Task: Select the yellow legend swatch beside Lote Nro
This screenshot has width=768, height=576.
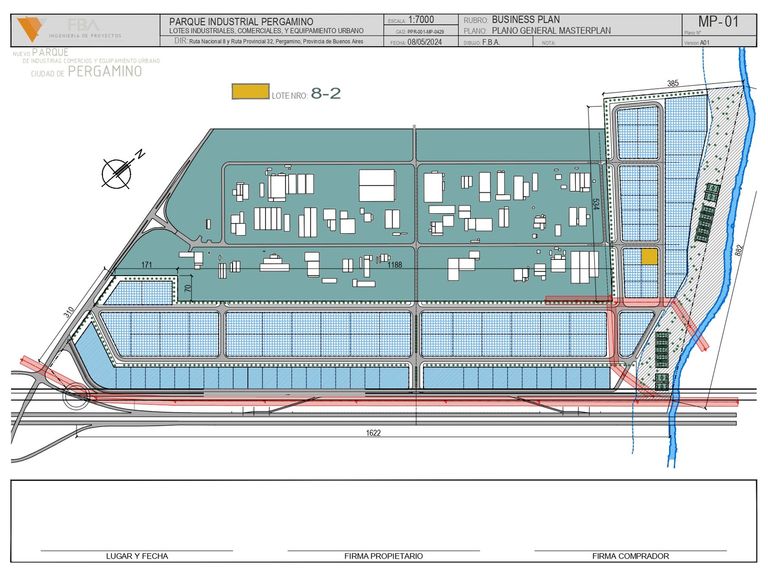Action: (x=250, y=92)
